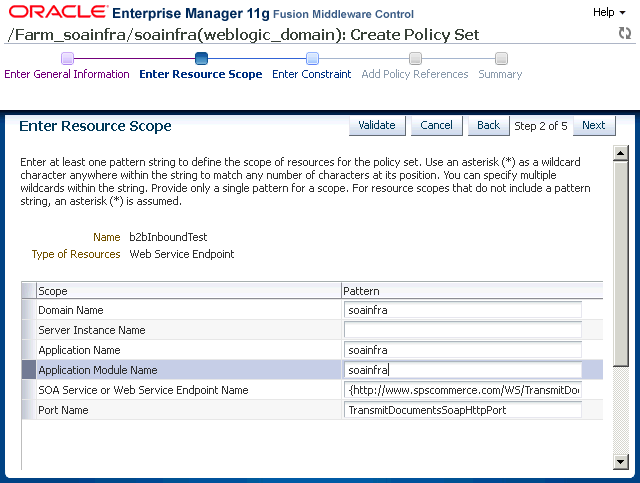Click the Server Instance Name scope cell

[x=189, y=330]
